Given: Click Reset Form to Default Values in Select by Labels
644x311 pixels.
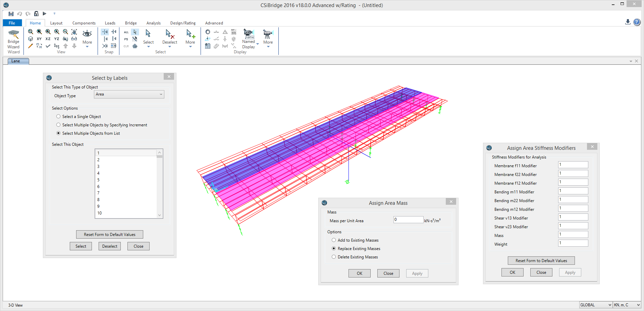Looking at the screenshot, I should [110, 235].
